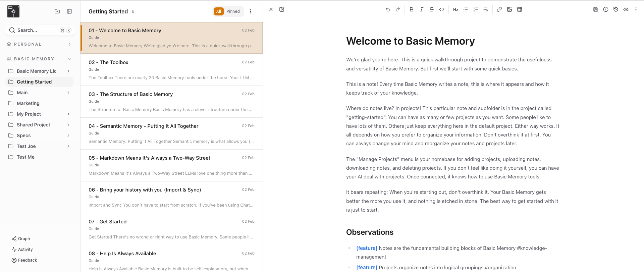The height and width of the screenshot is (272, 644).
Task: Open note 08 - Help Is Always Available
Action: tap(171, 259)
